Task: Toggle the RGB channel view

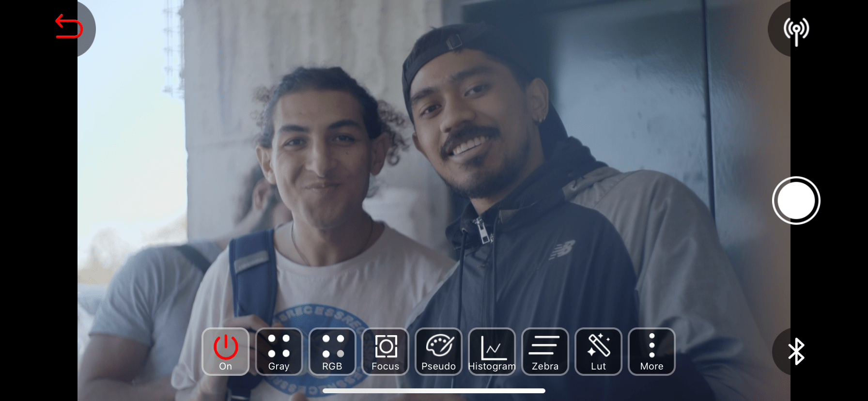Action: [x=332, y=352]
